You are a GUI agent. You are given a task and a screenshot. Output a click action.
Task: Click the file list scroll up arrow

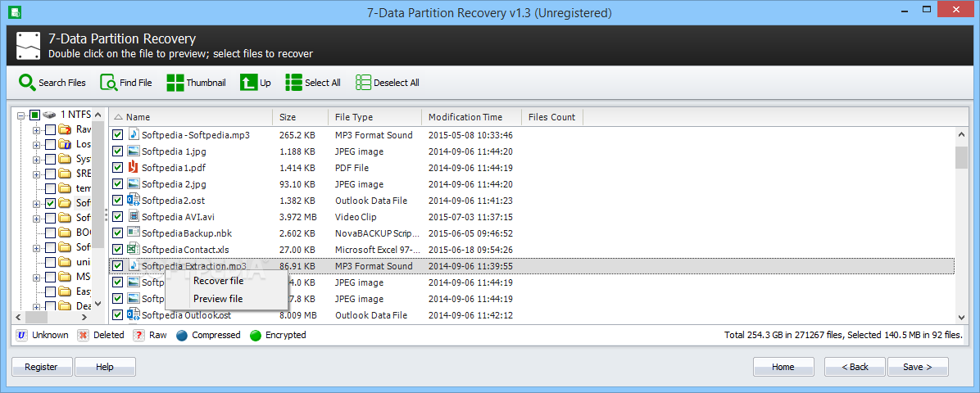(961, 133)
